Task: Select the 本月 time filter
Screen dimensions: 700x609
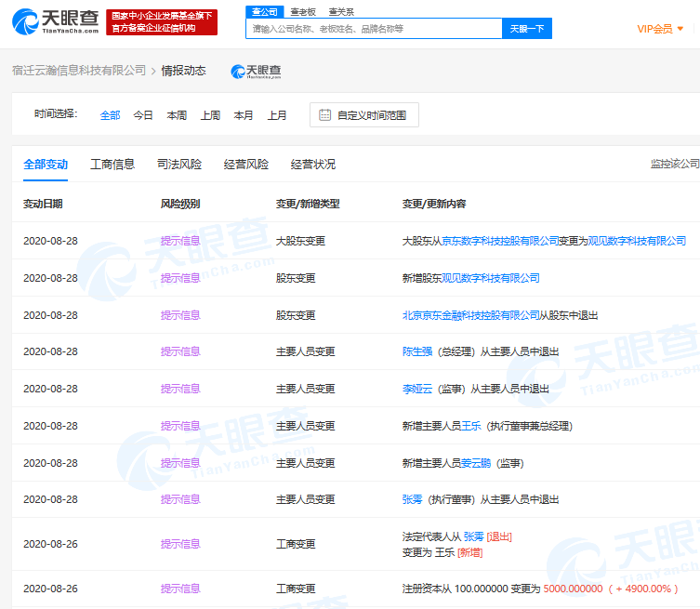Action: tap(244, 115)
